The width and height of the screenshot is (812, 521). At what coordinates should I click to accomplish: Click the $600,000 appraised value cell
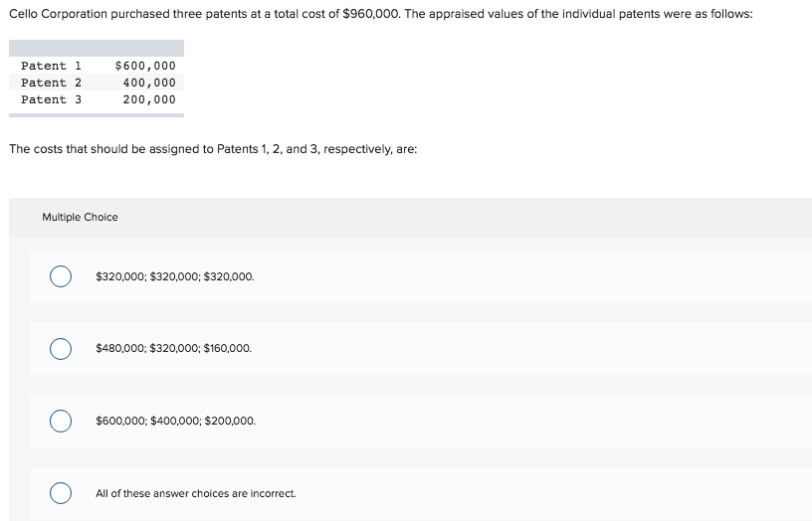(145, 66)
